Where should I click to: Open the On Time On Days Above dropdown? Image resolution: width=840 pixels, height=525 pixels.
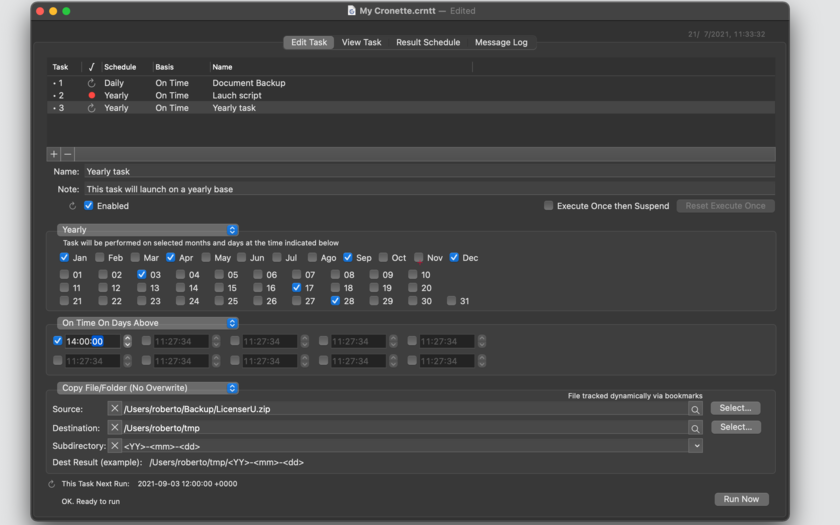147,323
